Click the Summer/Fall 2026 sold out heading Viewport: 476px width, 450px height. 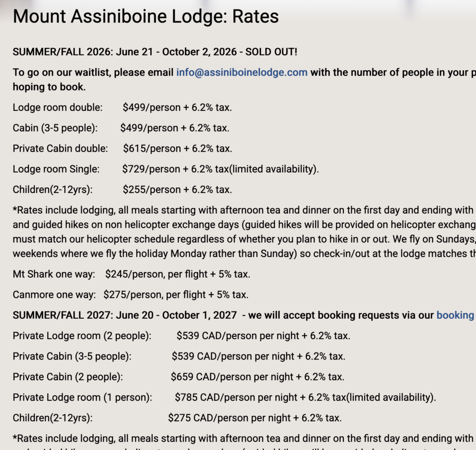(155, 52)
